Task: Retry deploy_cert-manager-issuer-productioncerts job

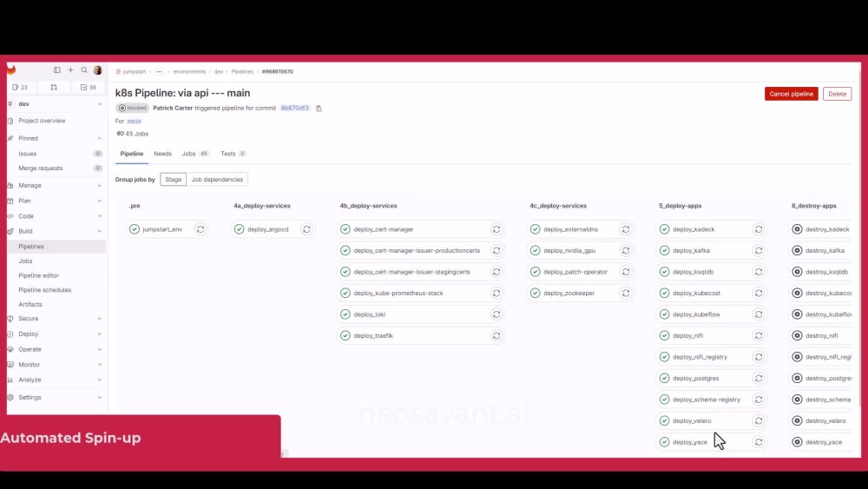Action: point(496,250)
